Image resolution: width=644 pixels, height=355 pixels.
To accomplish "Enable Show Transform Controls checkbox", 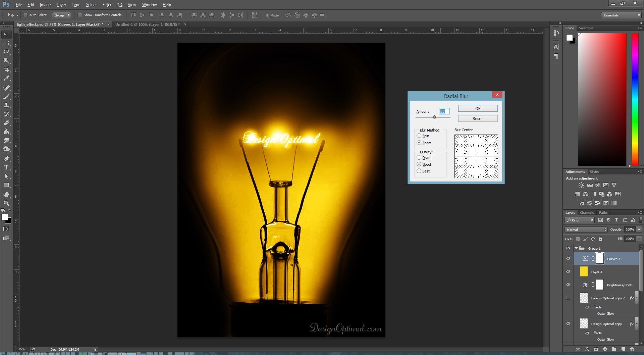I will 80,15.
